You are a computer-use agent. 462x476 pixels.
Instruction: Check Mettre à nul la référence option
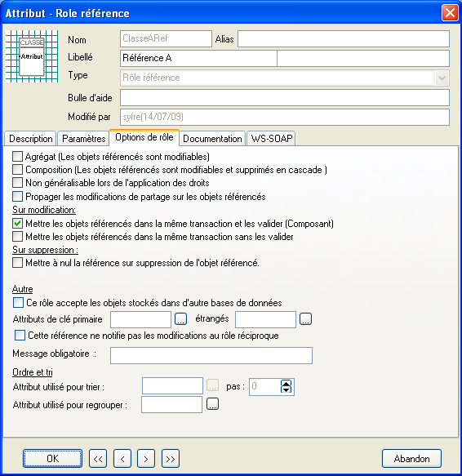coord(17,263)
